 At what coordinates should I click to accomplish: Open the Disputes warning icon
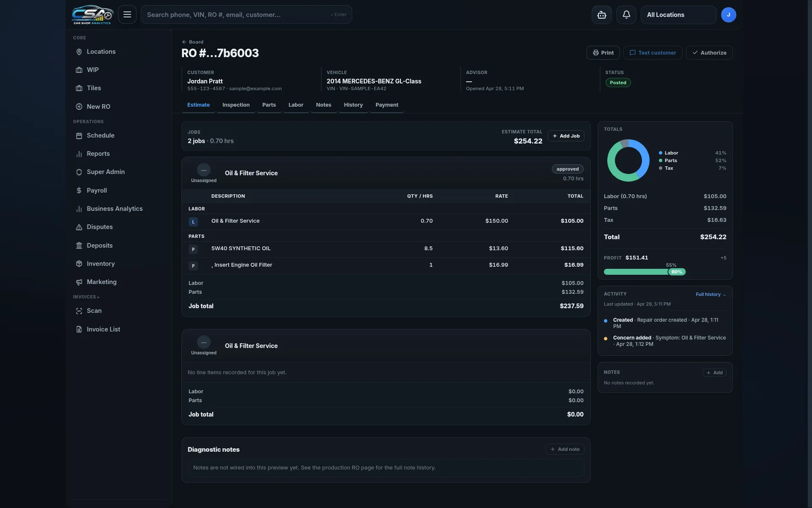coord(79,227)
